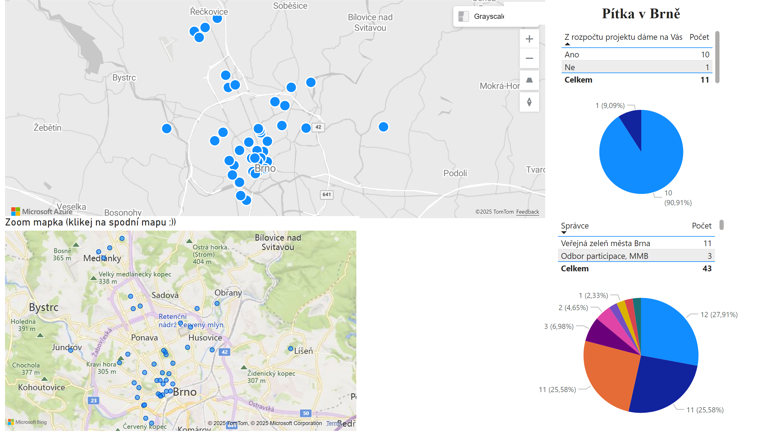Toggle map pitch tilt control
Screen dimensions: 782x437
coord(529,81)
